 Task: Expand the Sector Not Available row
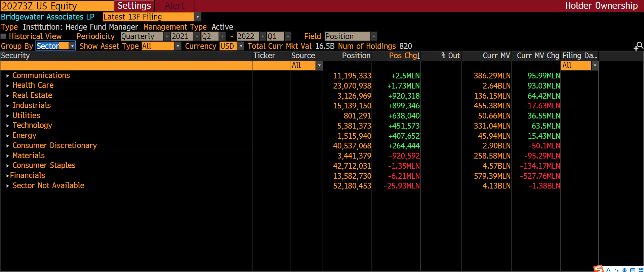(x=8, y=186)
